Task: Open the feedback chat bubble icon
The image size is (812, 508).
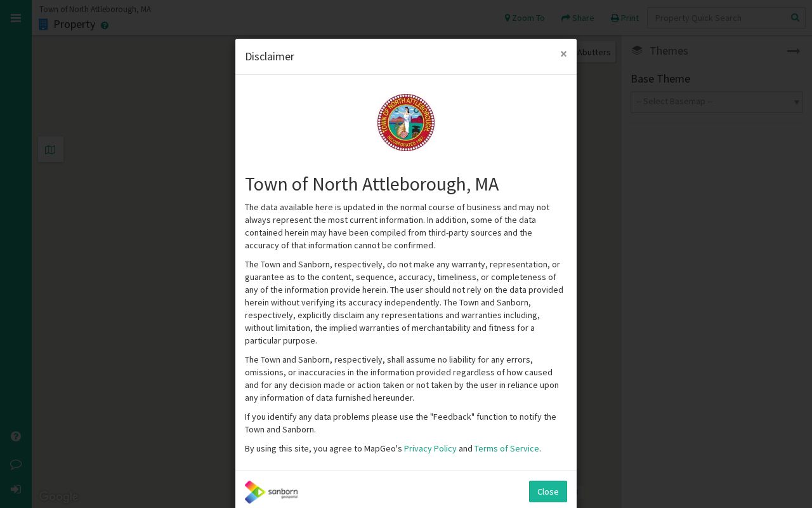Action: pos(16,464)
